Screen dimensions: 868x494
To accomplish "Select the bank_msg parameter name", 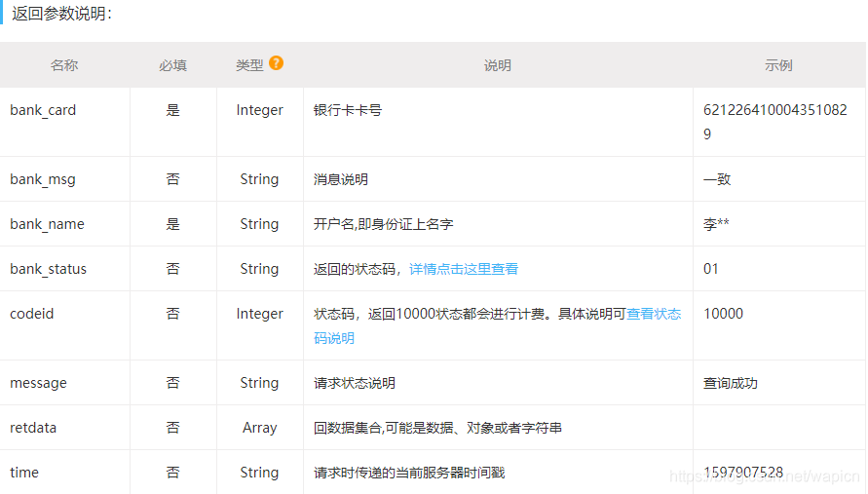I will click(43, 179).
